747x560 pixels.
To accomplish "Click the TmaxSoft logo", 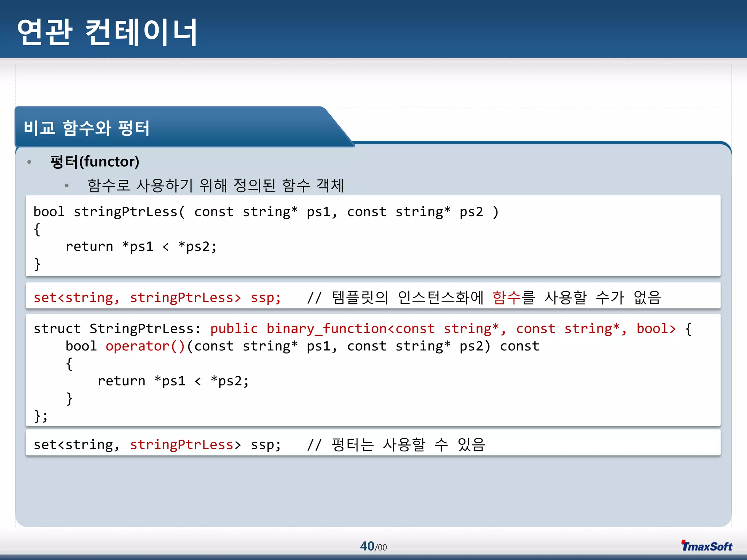I will pos(707,546).
